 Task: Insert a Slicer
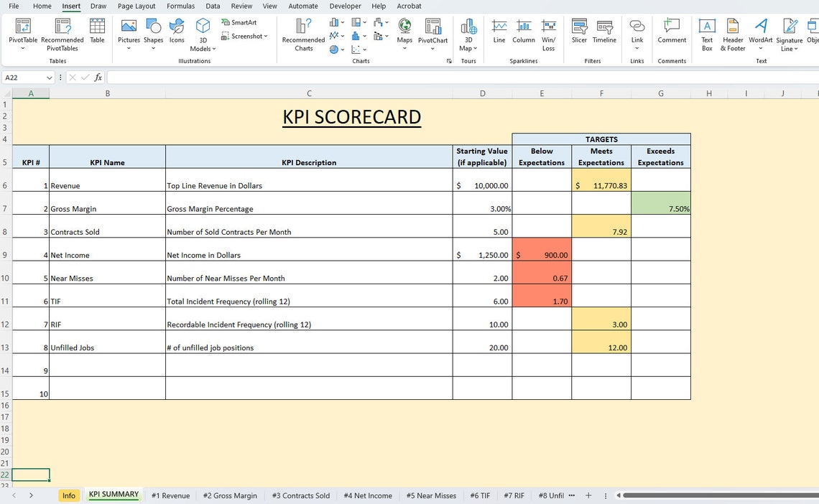[x=579, y=34]
